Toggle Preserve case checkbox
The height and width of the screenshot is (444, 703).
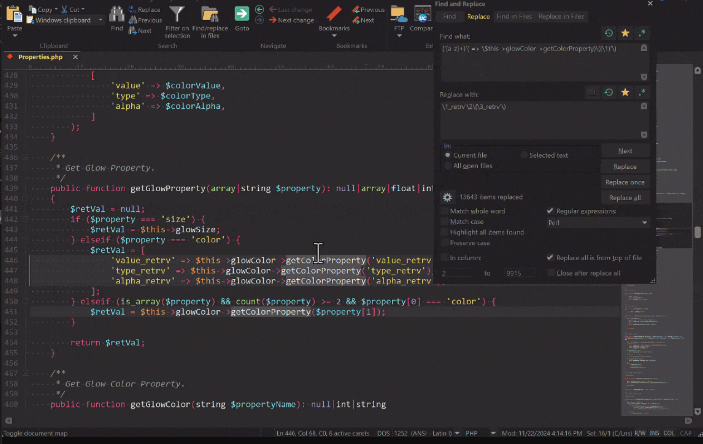tap(445, 243)
